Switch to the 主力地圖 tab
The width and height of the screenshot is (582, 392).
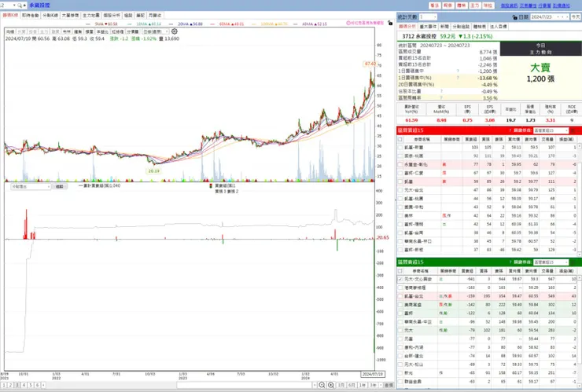coord(90,15)
